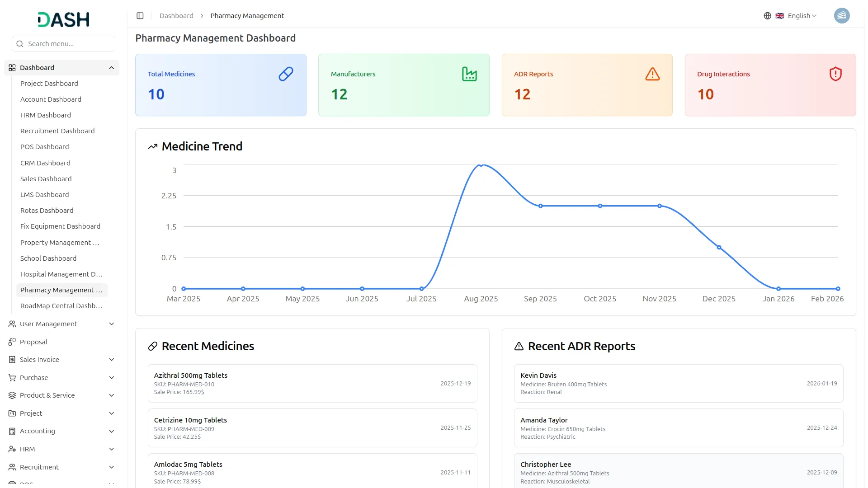Click the pill icon in Total Medicines card
Viewport: 868px width, 488px height.
(286, 74)
